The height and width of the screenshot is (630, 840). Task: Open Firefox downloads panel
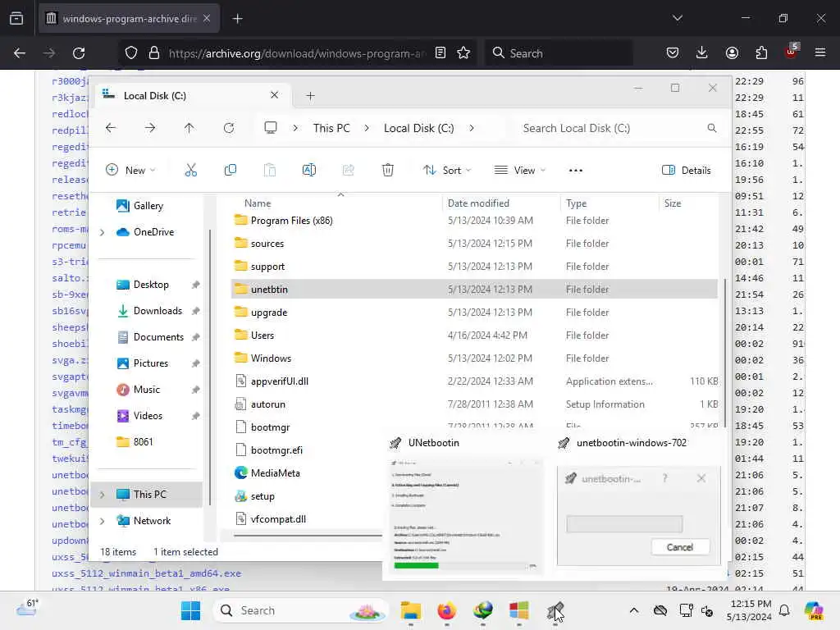point(702,52)
